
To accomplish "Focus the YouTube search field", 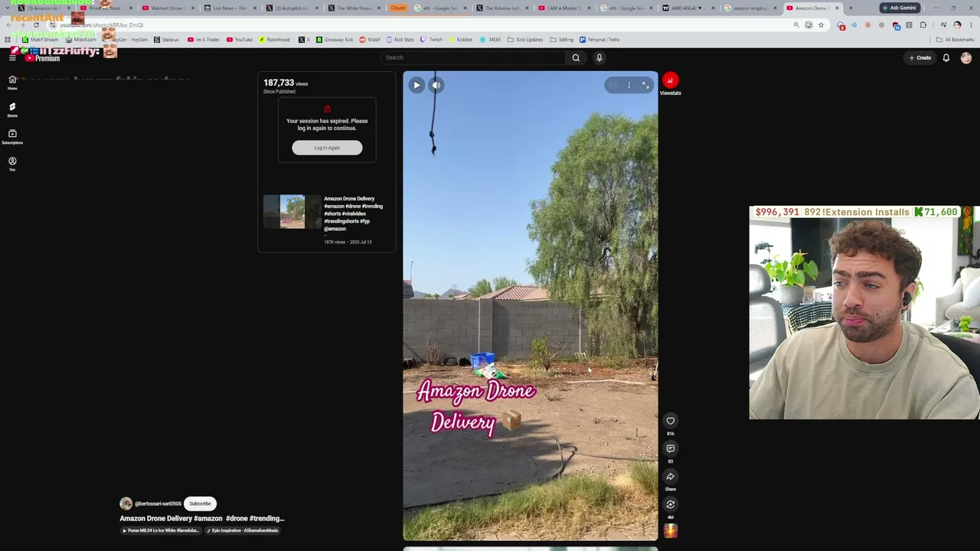I will coord(472,57).
